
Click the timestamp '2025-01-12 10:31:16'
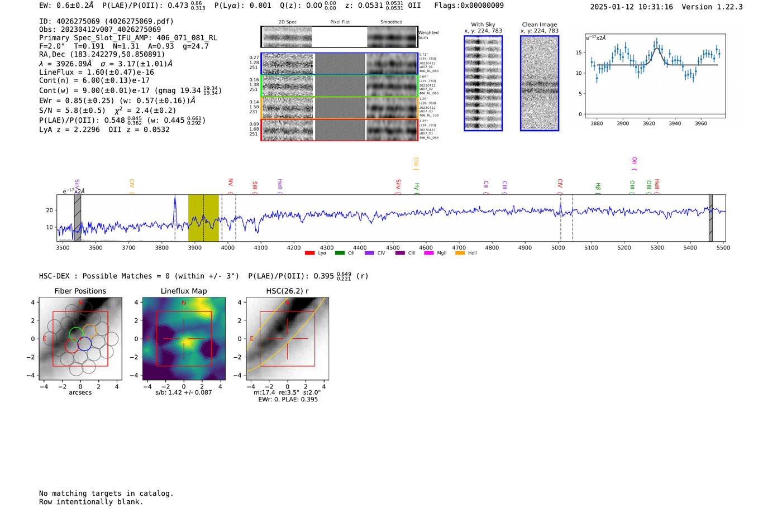632,7
